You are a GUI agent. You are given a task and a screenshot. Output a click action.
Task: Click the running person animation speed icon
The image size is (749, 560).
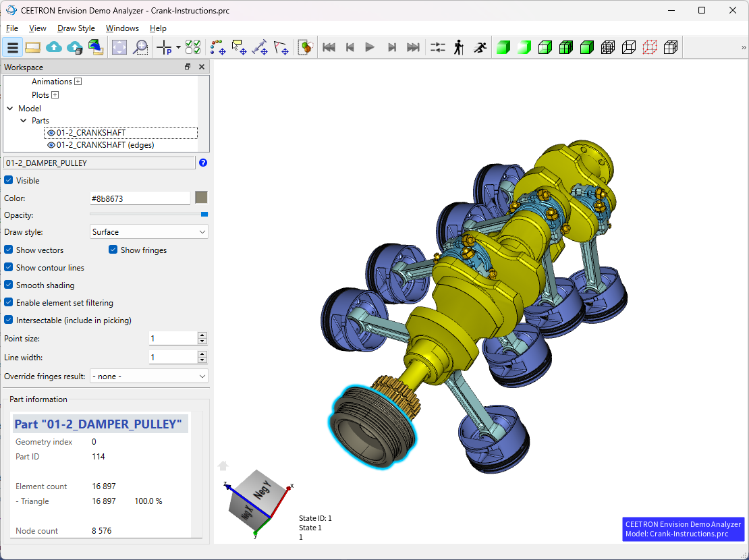480,47
